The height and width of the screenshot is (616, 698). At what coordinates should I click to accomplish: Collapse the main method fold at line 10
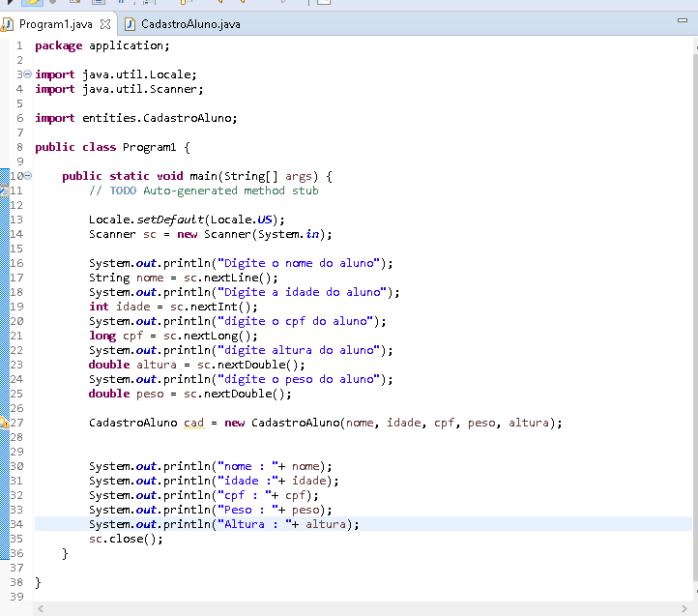28,175
